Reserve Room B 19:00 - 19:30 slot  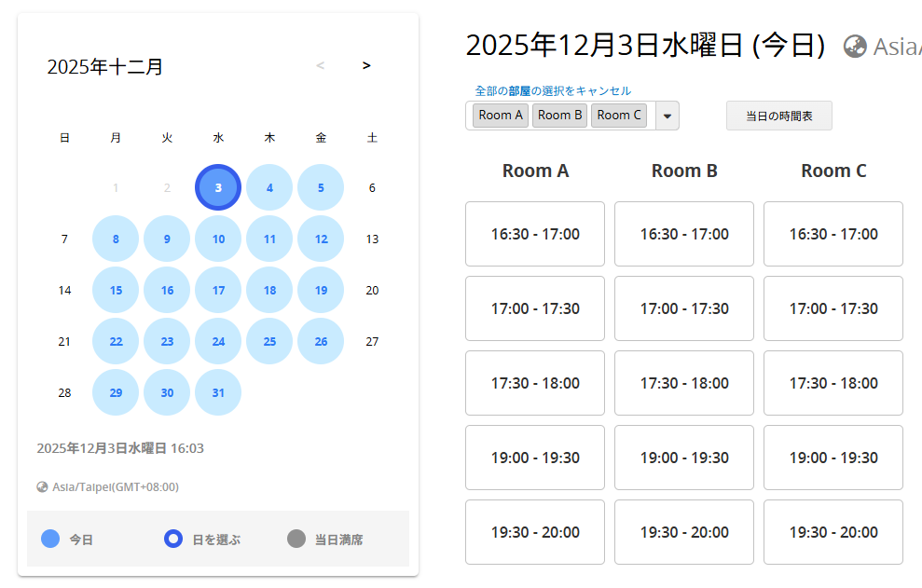684,458
